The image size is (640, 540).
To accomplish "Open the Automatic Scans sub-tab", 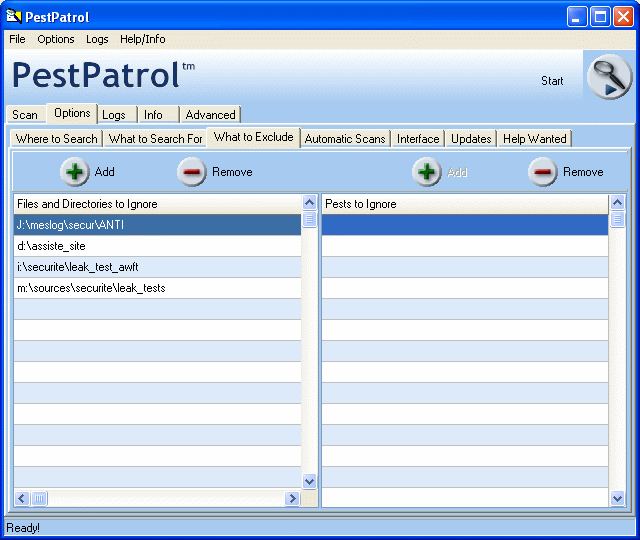I will (x=345, y=139).
